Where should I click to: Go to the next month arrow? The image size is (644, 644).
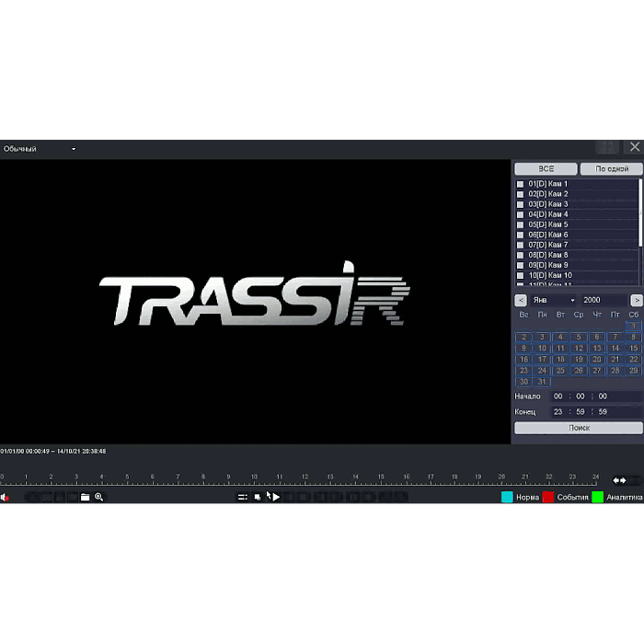click(x=637, y=300)
